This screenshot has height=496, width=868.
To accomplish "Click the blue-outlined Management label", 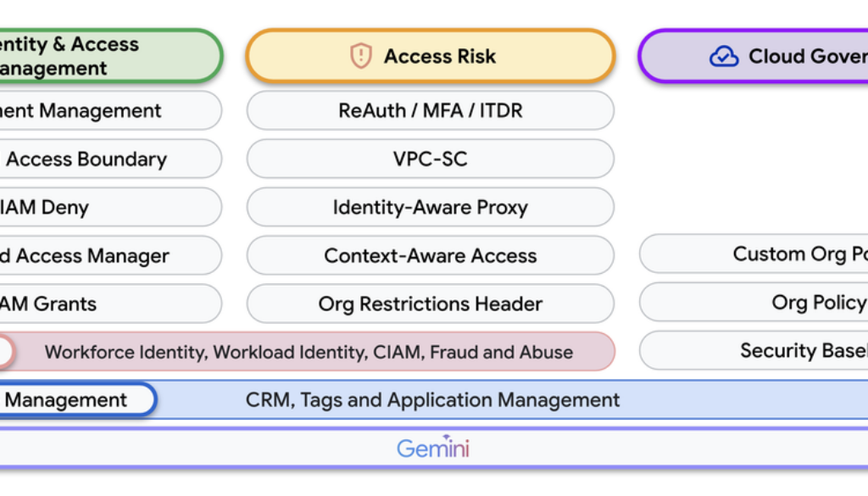I will [68, 400].
